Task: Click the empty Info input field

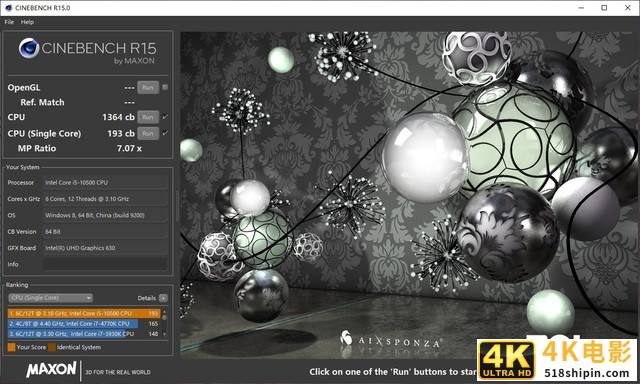Action: [x=105, y=264]
